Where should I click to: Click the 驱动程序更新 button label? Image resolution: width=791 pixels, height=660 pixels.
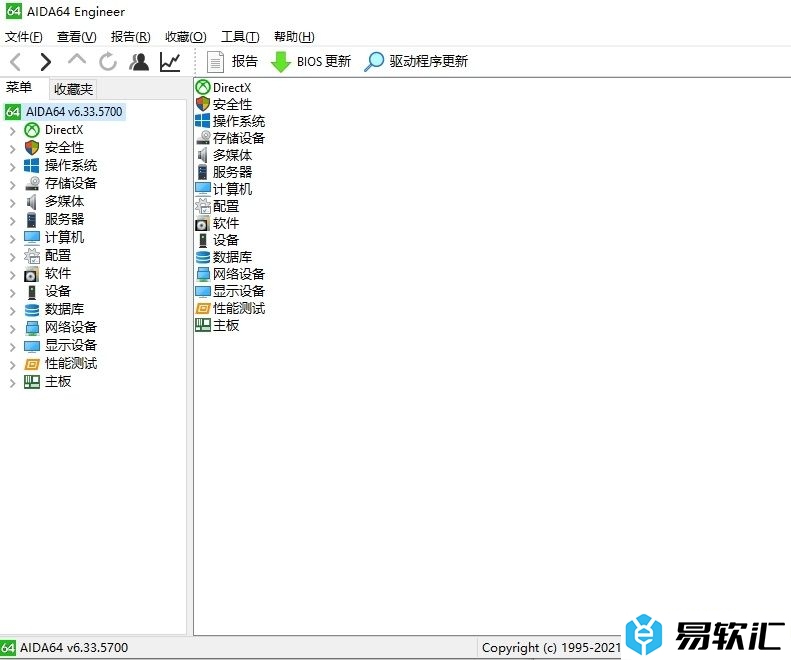coord(429,62)
